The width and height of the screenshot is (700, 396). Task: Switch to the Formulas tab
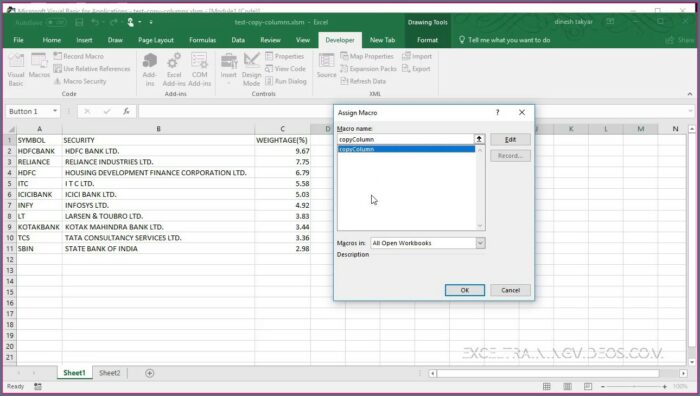click(202, 40)
